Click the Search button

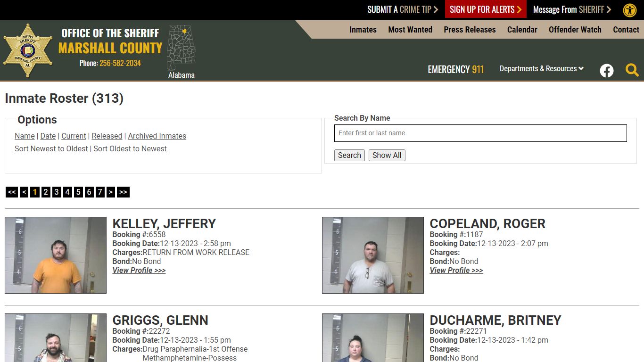349,155
